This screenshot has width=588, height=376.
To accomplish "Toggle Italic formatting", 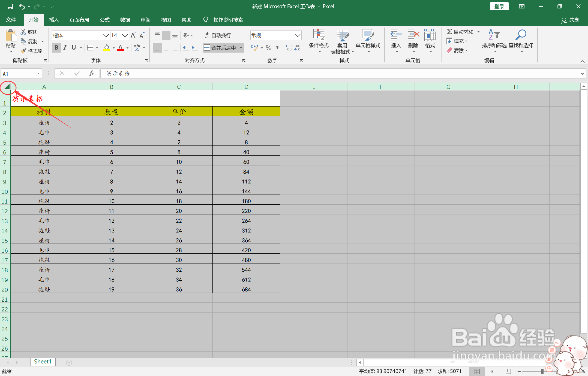I will [x=65, y=48].
